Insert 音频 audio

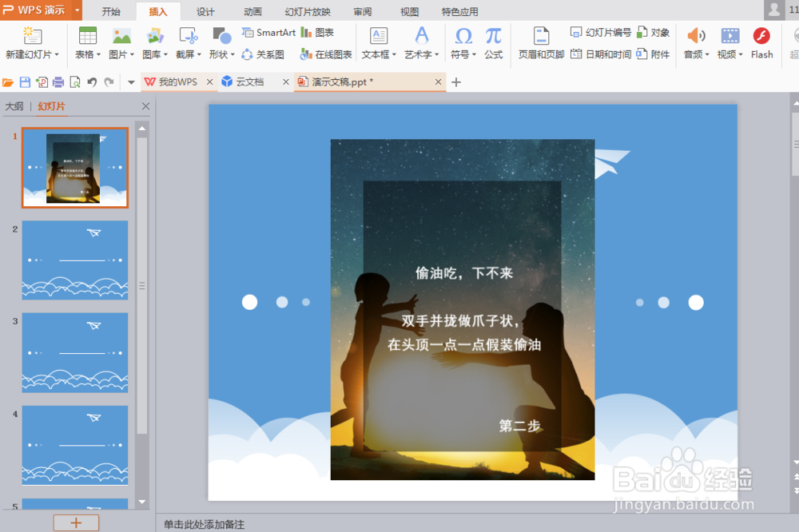coord(696,36)
